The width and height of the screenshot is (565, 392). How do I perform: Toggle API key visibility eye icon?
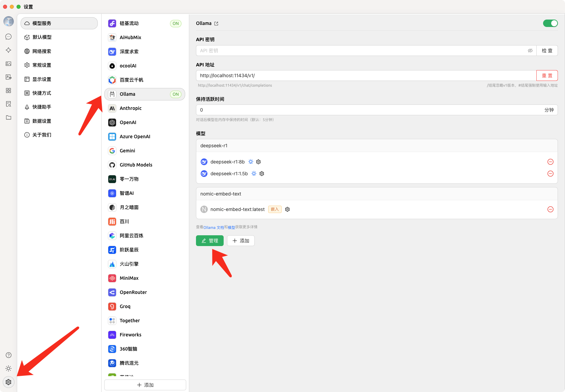pyautogui.click(x=530, y=51)
